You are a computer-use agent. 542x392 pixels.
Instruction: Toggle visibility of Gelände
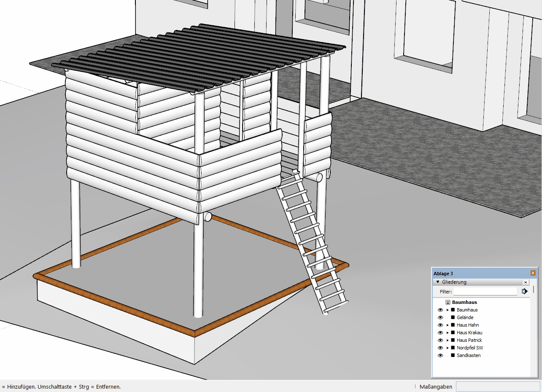coord(440,317)
